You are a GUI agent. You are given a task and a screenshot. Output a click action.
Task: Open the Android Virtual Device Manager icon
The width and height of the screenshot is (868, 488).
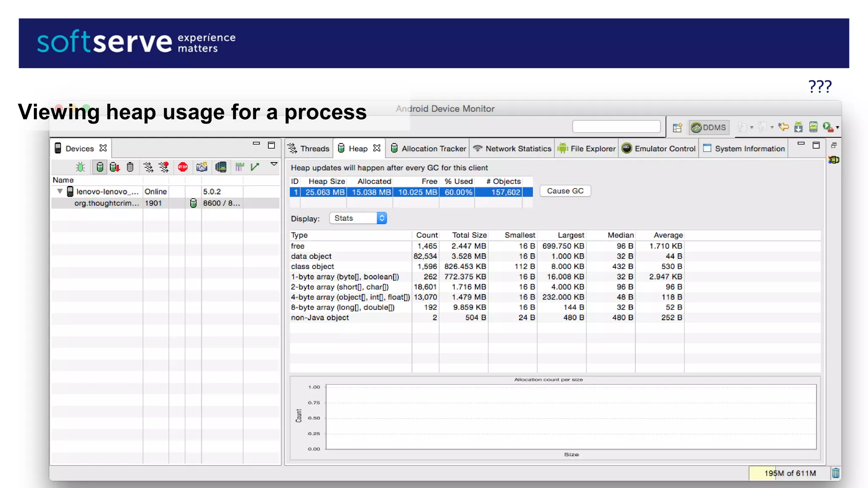813,127
